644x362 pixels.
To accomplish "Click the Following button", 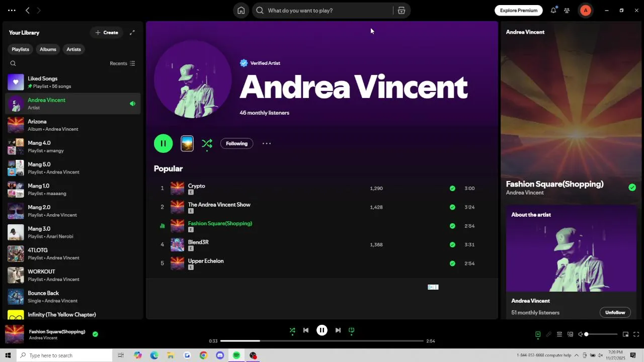I will coord(236,144).
